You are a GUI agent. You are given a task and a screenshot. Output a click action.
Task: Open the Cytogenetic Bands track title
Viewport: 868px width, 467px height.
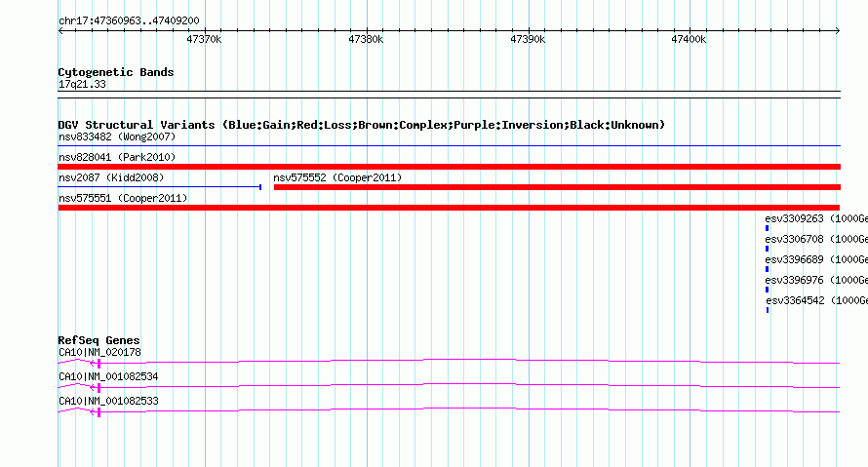point(116,72)
